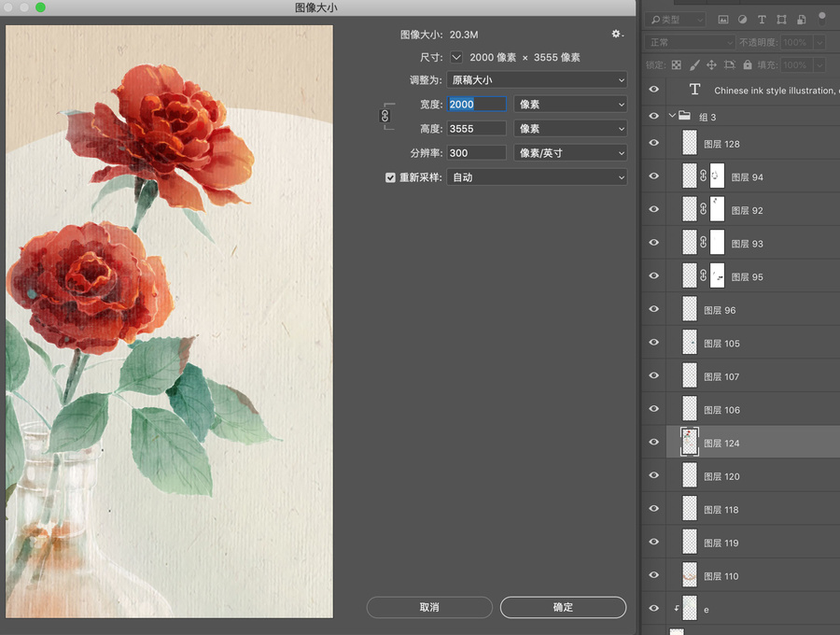Select 图层 106 in layers panel
840x635 pixels.
[x=752, y=409]
